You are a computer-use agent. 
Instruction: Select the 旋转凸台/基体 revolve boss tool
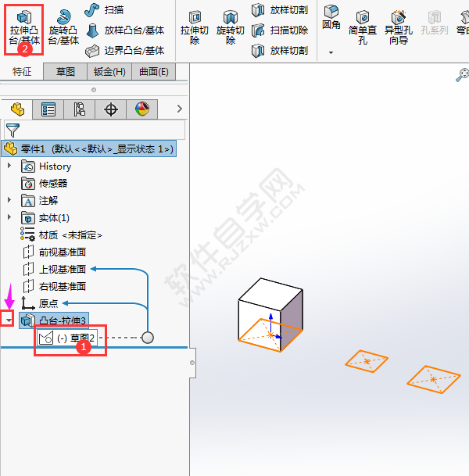pyautogui.click(x=63, y=29)
